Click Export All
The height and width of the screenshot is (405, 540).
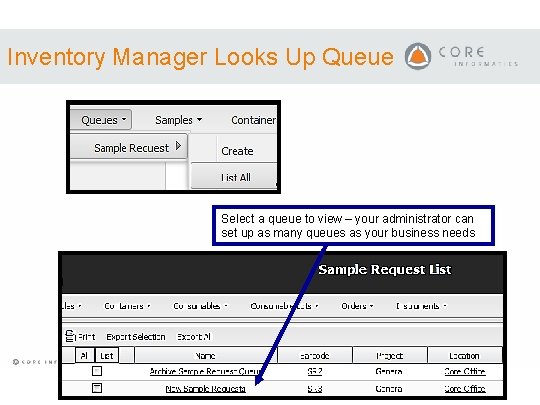pos(194,337)
